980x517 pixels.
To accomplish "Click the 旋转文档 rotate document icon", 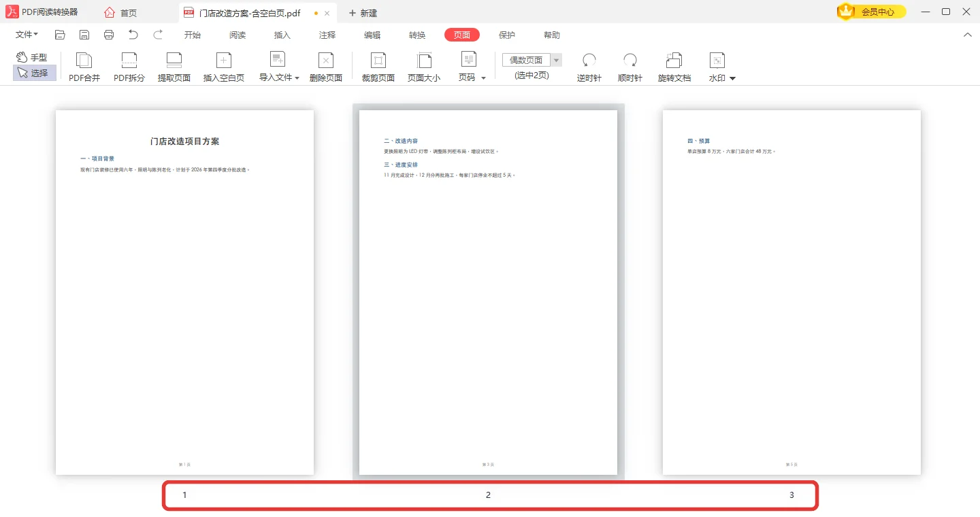I will (674, 61).
